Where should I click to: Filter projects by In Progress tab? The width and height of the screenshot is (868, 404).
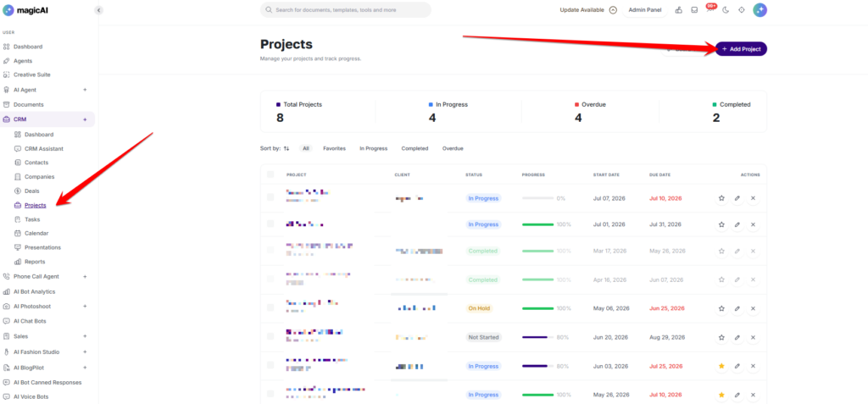tap(373, 148)
